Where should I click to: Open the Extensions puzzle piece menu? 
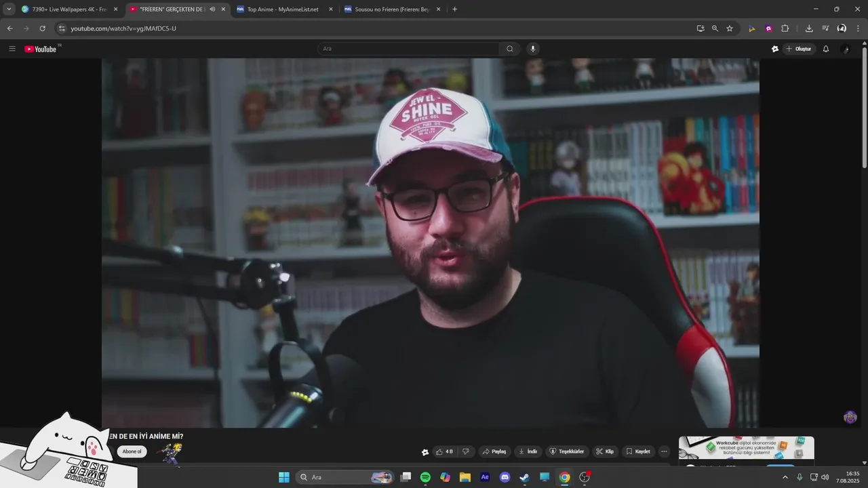pyautogui.click(x=785, y=28)
